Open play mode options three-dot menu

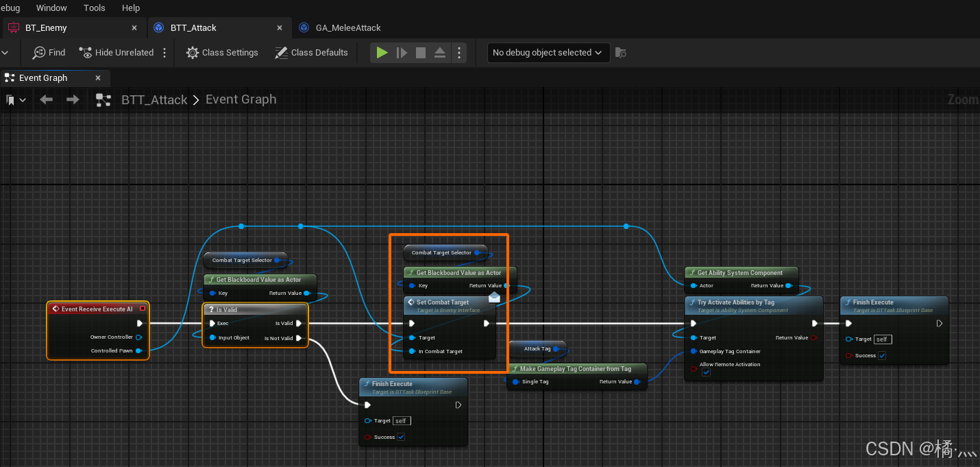pyautogui.click(x=459, y=53)
